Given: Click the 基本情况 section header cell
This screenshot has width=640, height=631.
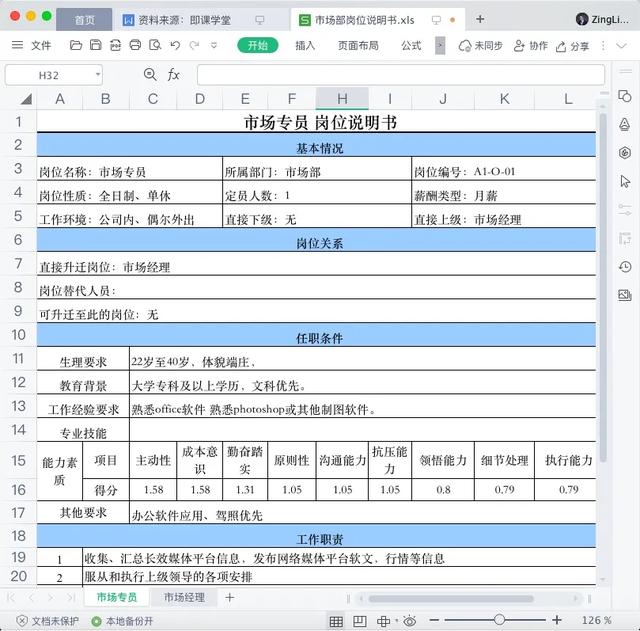Looking at the screenshot, I should 316,145.
